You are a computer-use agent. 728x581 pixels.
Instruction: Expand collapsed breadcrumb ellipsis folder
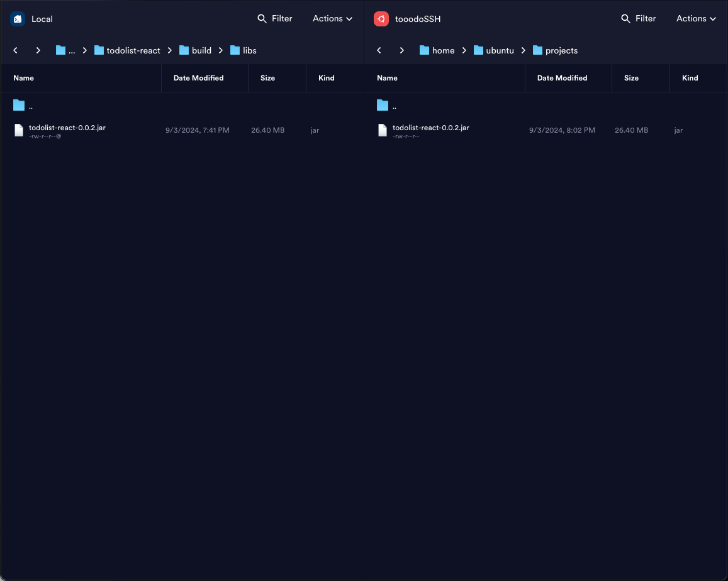65,50
